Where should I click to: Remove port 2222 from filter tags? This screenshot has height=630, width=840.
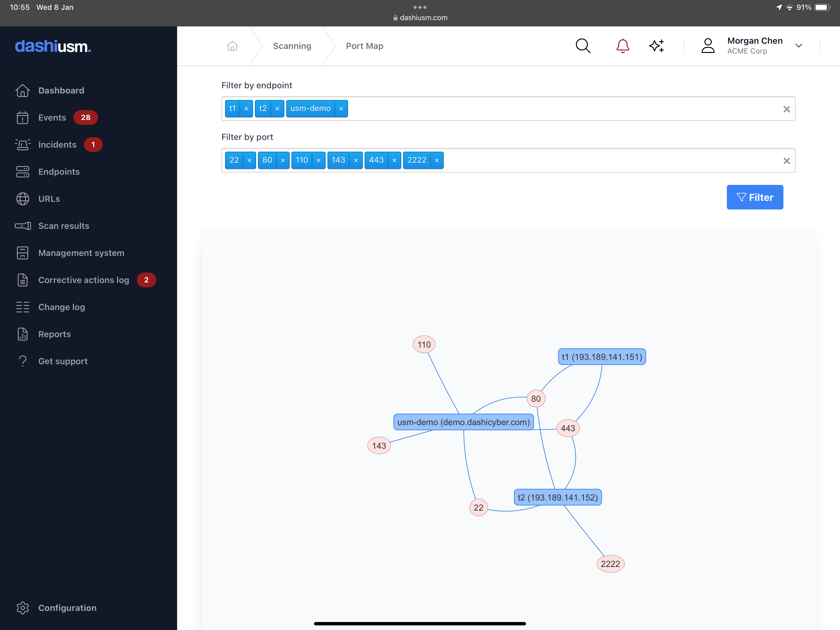coord(437,160)
